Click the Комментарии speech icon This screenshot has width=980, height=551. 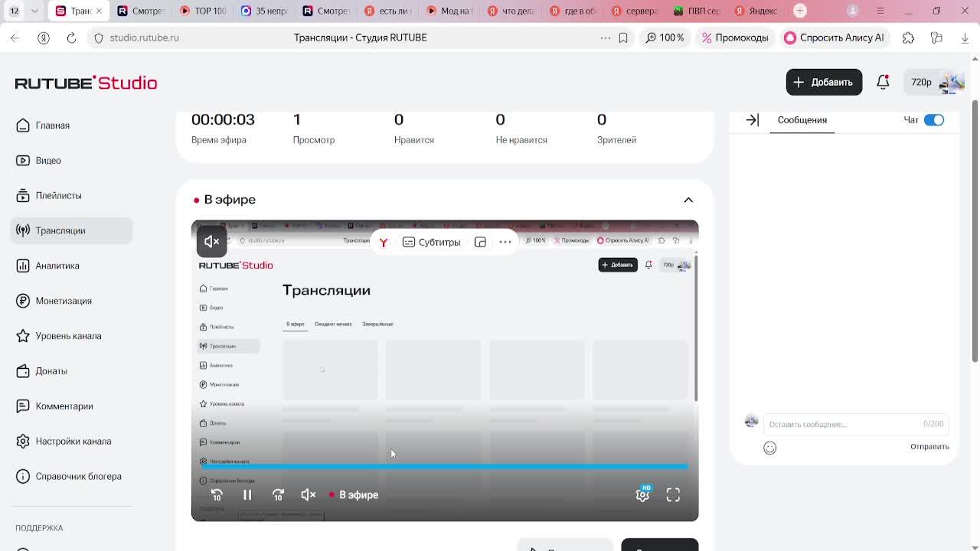23,406
